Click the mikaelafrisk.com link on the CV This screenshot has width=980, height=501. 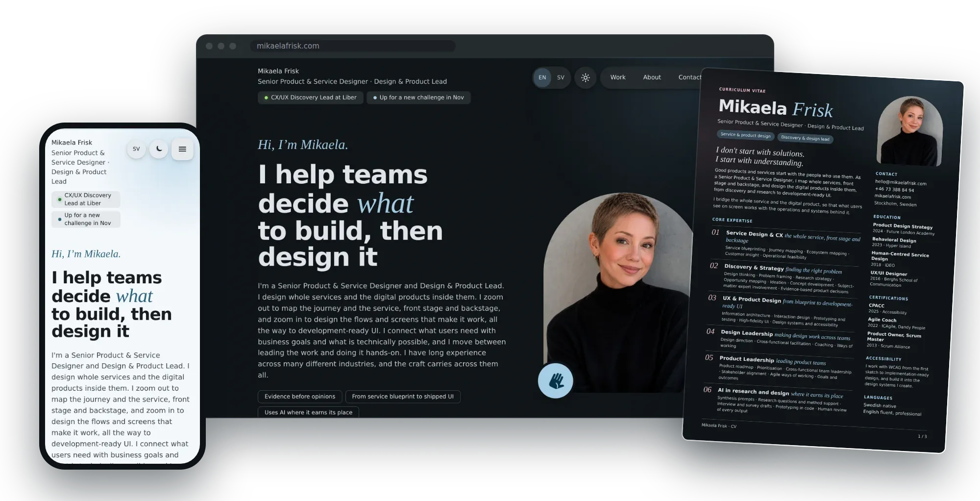893,196
